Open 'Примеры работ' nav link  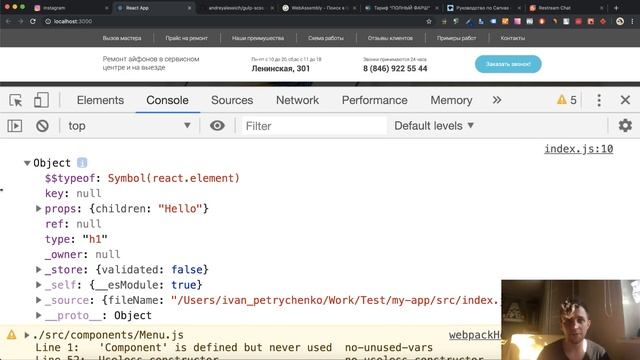[x=456, y=38]
